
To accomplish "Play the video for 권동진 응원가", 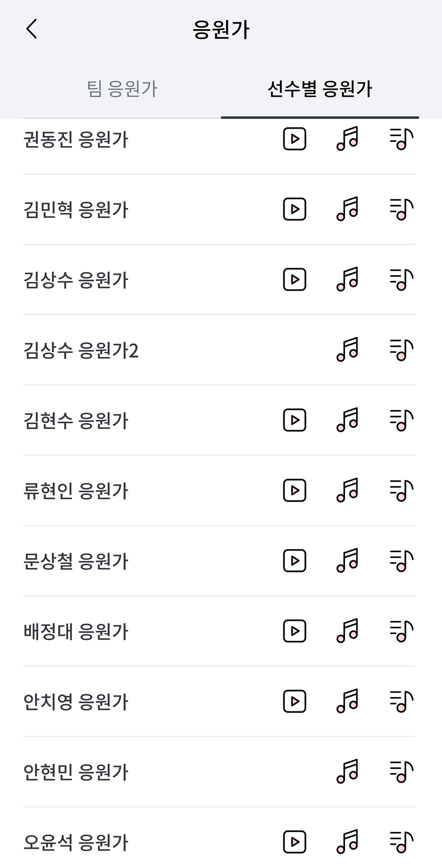I will coord(294,139).
